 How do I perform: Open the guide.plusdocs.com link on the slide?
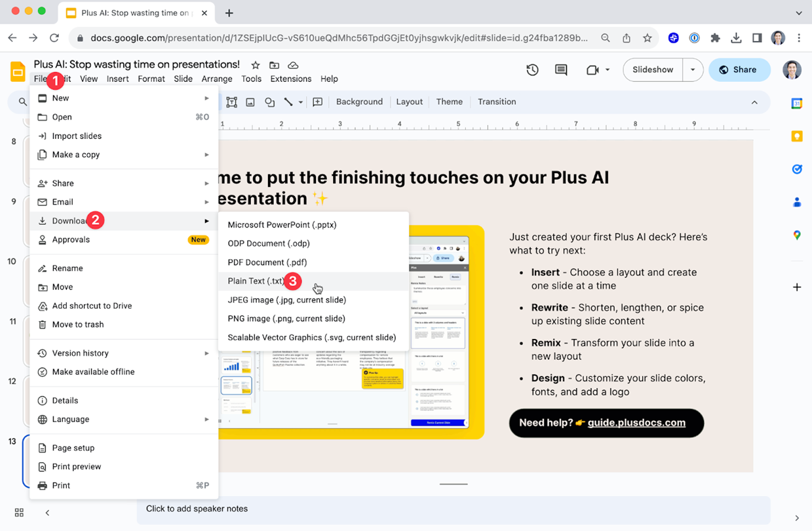(x=636, y=422)
